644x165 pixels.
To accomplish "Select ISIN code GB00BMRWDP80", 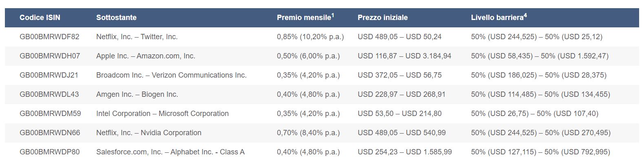I will (50, 152).
